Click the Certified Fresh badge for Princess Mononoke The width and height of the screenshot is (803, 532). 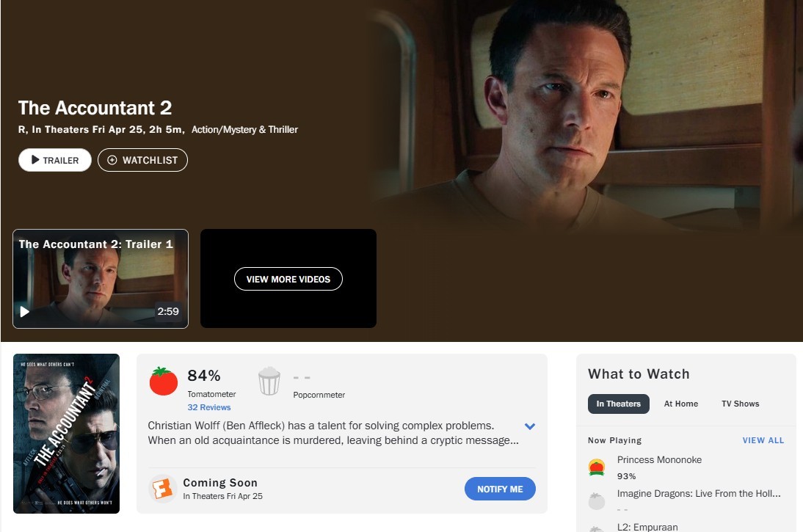click(x=596, y=467)
